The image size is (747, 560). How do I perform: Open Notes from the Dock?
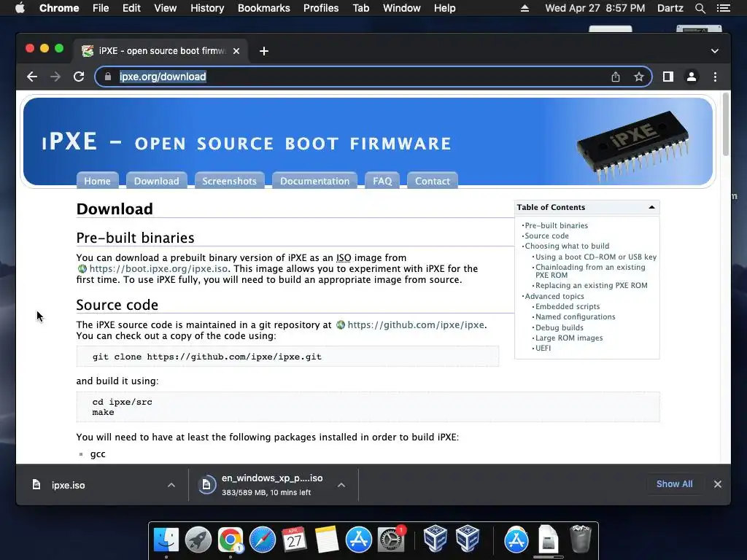pyautogui.click(x=326, y=540)
